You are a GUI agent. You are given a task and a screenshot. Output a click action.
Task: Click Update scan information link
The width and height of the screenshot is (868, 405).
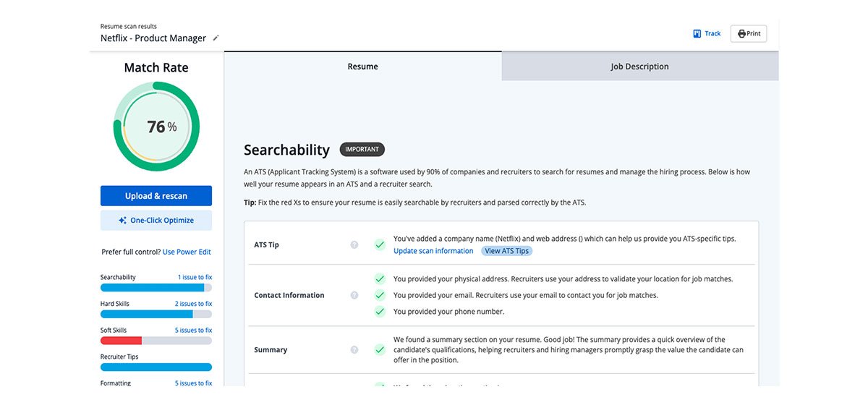(433, 251)
